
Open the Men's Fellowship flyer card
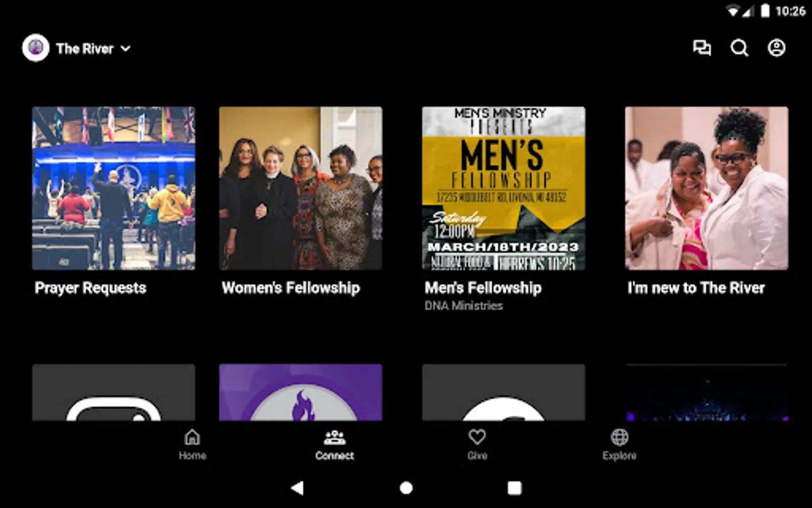(504, 188)
